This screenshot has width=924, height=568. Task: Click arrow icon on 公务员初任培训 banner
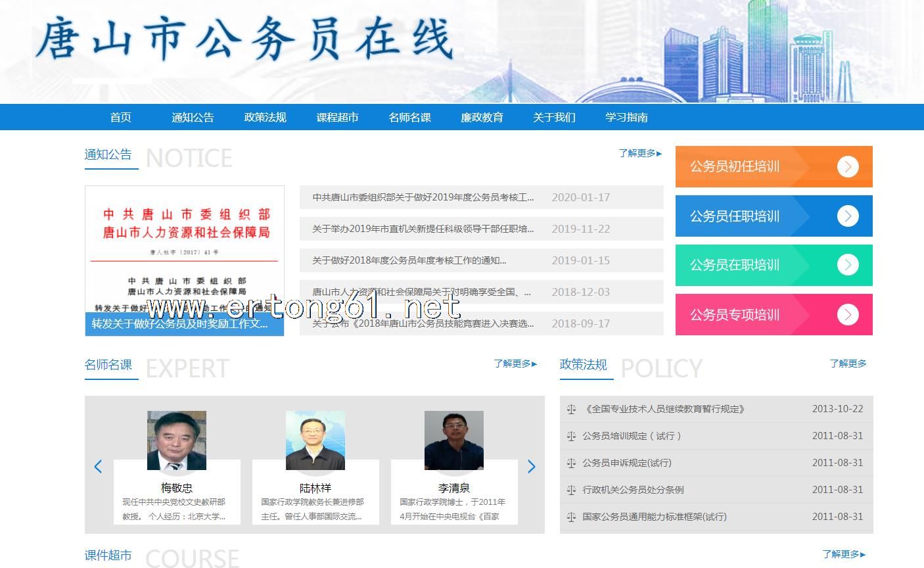point(848,167)
